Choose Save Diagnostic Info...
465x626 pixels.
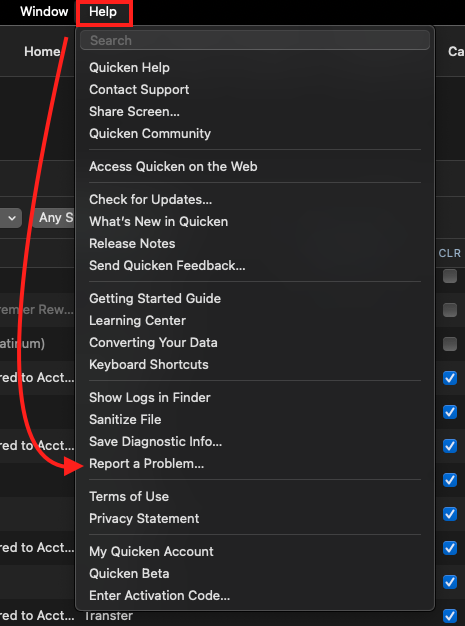(155, 441)
